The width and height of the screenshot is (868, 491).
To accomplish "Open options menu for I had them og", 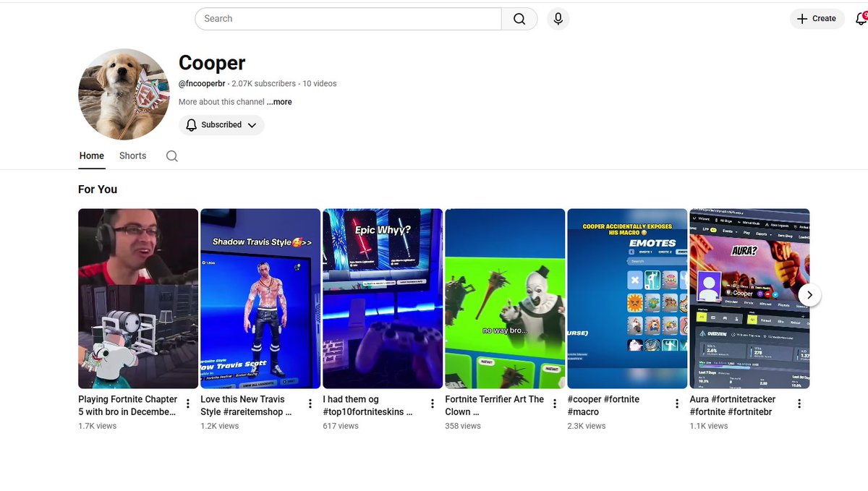I will [x=433, y=404].
